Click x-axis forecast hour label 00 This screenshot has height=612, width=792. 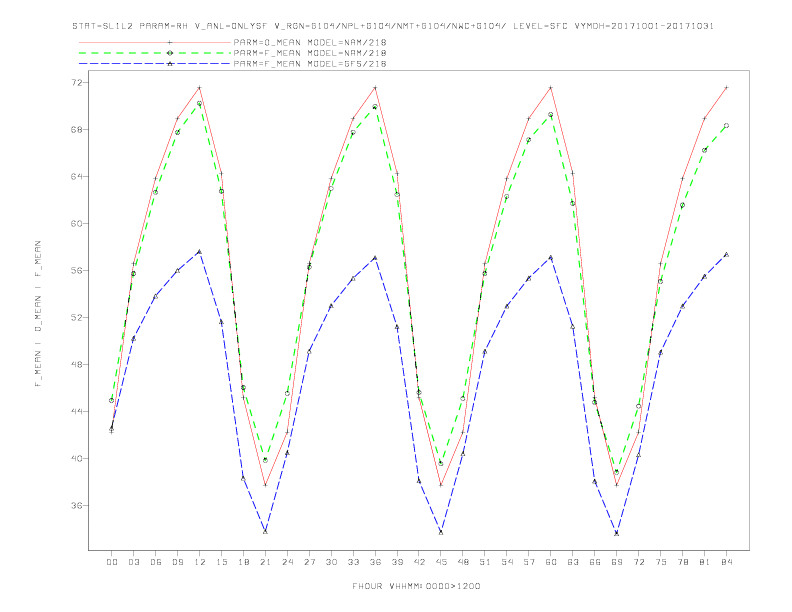(x=112, y=562)
